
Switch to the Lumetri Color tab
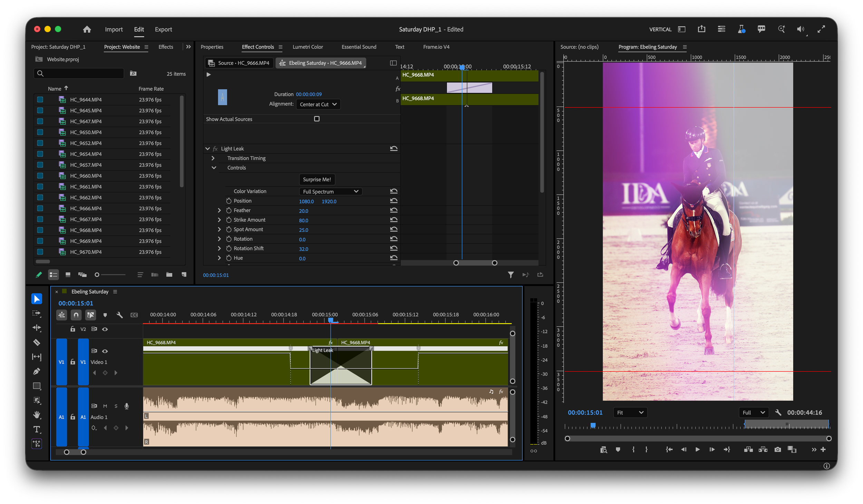308,47
